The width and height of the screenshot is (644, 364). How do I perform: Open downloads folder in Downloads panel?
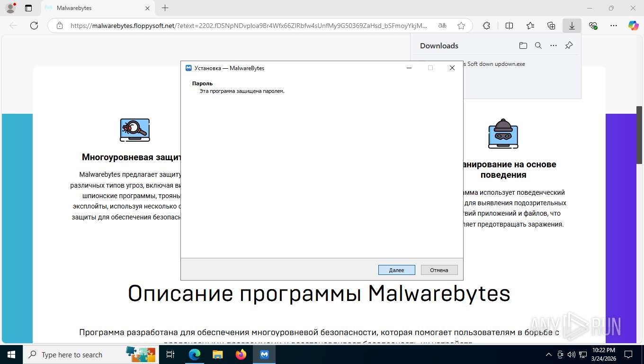pos(523,45)
